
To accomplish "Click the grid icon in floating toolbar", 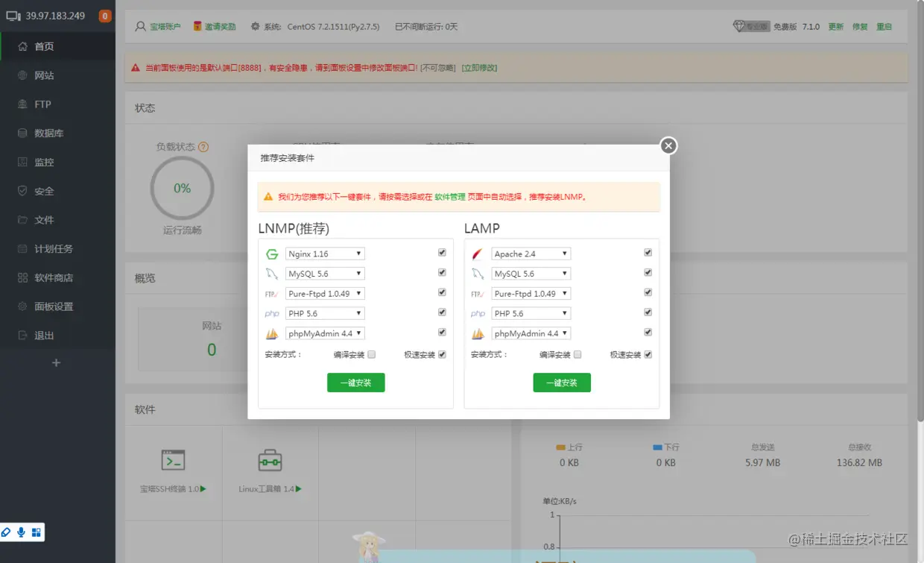I will [36, 532].
